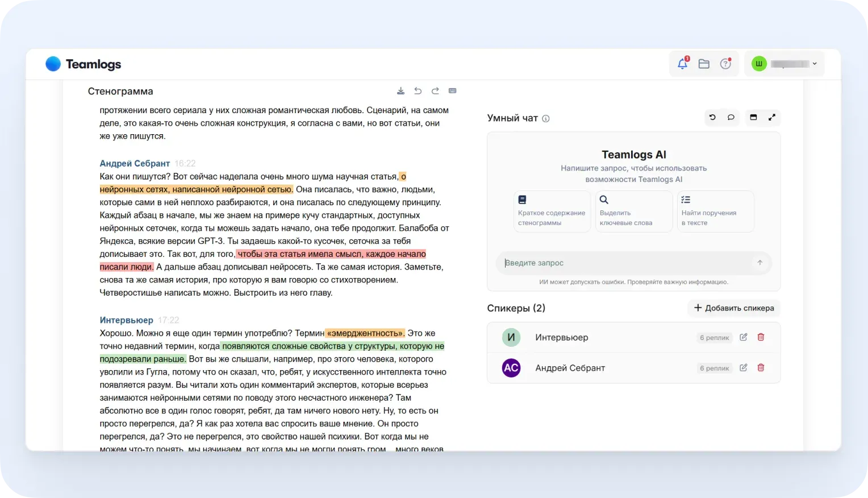Open the notifications bell
The width and height of the screenshot is (868, 498).
pos(683,64)
